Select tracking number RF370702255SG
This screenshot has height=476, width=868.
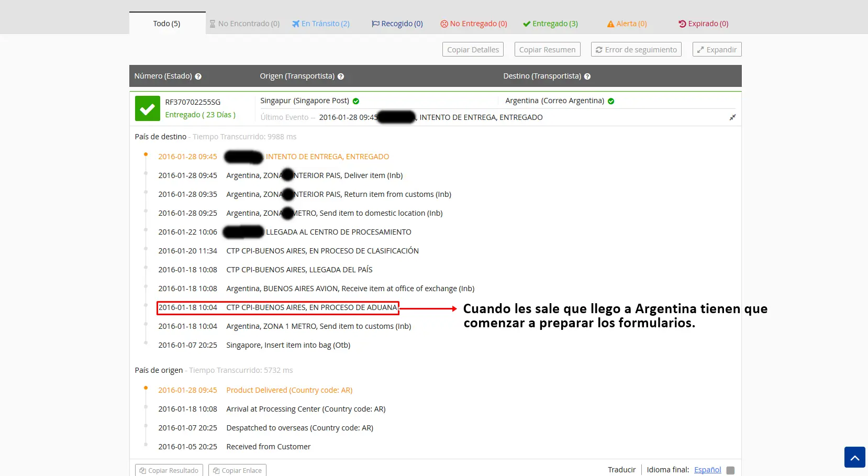tap(193, 102)
